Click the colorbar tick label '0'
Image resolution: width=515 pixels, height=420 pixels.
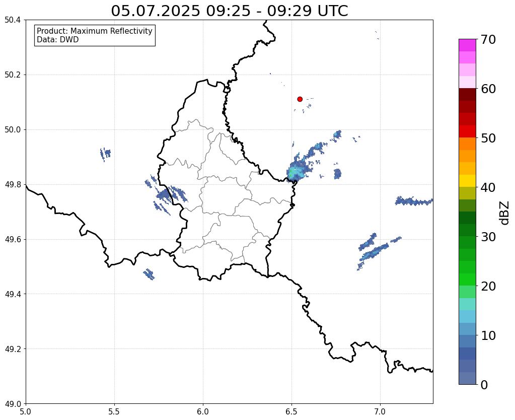[x=484, y=385]
